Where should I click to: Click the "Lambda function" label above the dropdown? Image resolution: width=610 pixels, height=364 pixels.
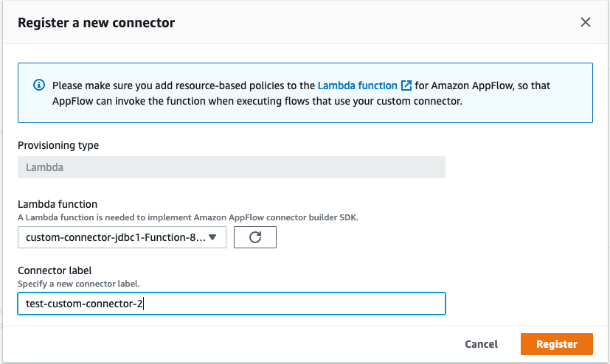(x=58, y=204)
